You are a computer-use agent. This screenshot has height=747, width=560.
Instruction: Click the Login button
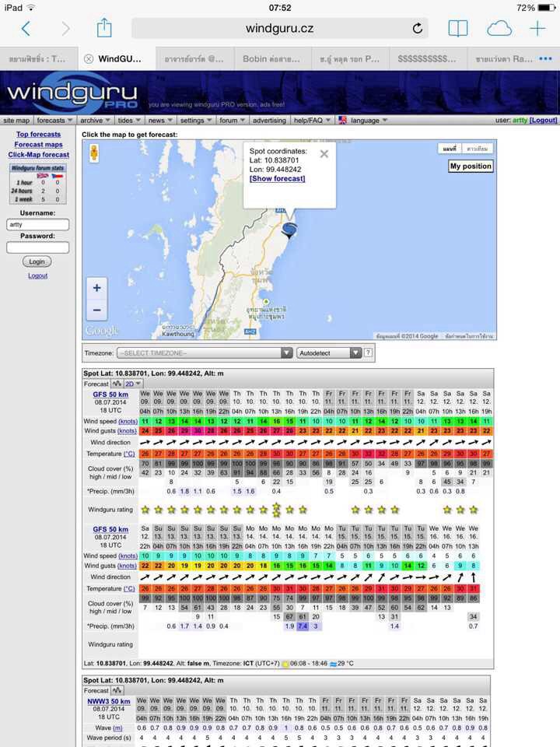click(37, 261)
